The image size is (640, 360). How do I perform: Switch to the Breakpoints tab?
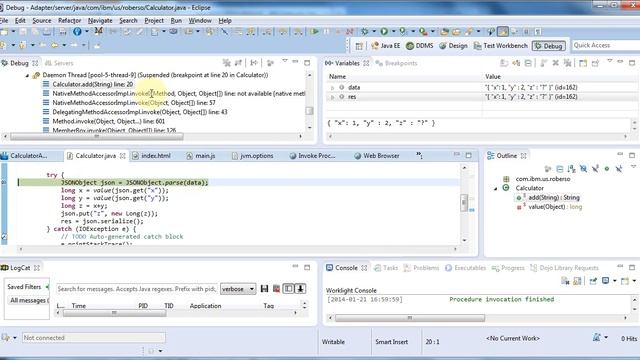(396, 63)
